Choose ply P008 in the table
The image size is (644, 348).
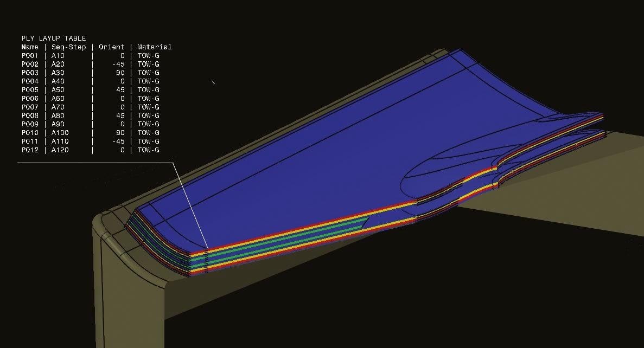click(30, 116)
